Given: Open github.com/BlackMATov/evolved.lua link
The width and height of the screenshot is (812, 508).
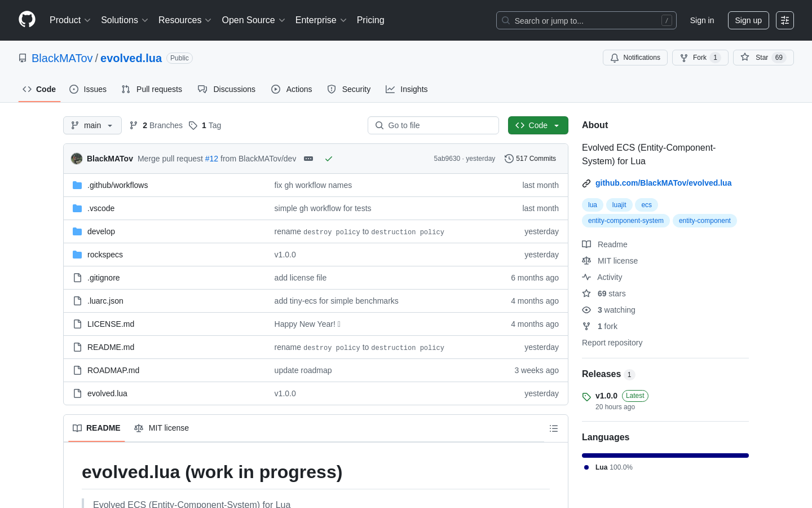Looking at the screenshot, I should point(663,183).
